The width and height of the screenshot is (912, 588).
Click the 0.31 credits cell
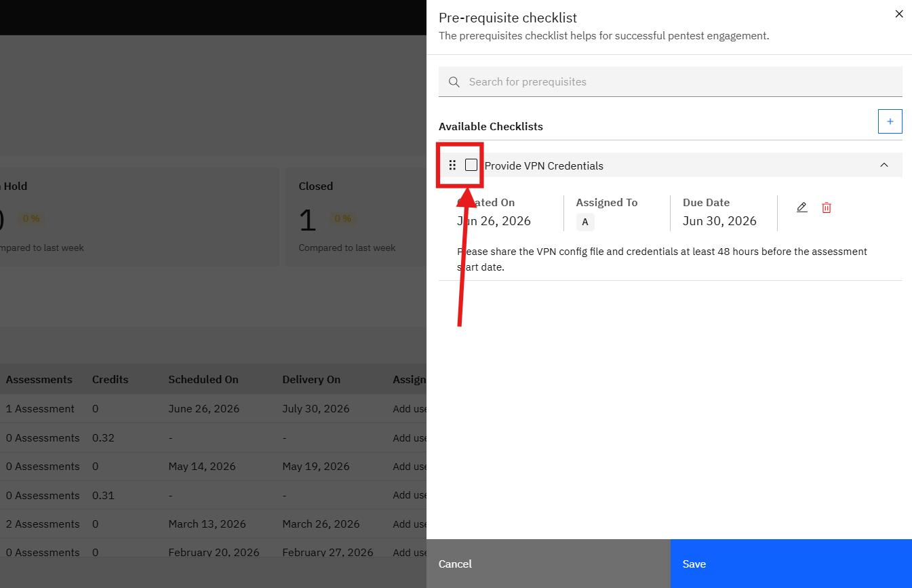click(x=103, y=496)
